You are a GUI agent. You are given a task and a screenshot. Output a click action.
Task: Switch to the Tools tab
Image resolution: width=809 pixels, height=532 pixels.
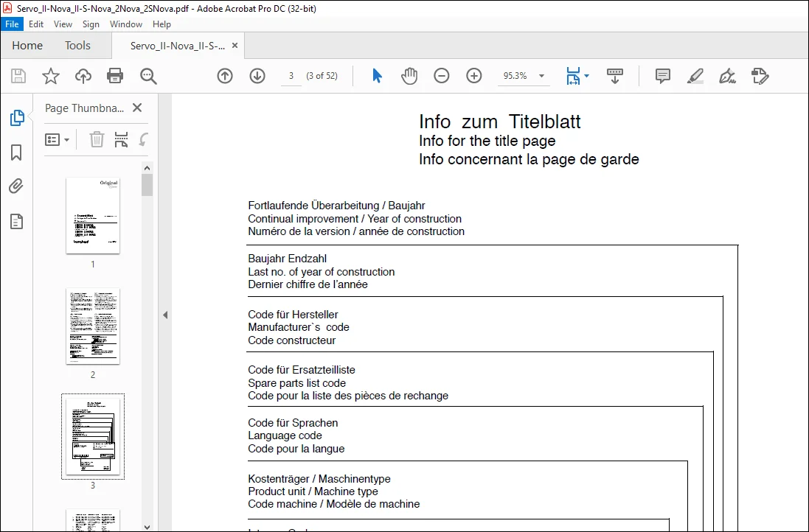click(77, 46)
